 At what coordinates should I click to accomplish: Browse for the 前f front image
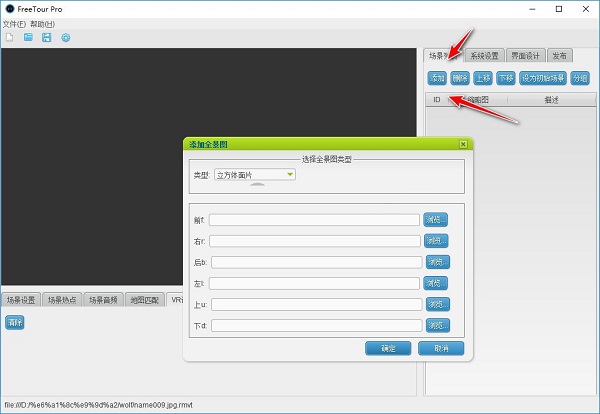tap(435, 220)
